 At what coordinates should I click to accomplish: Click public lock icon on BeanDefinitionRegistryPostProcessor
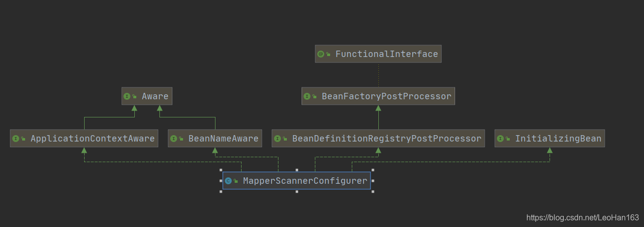click(285, 139)
